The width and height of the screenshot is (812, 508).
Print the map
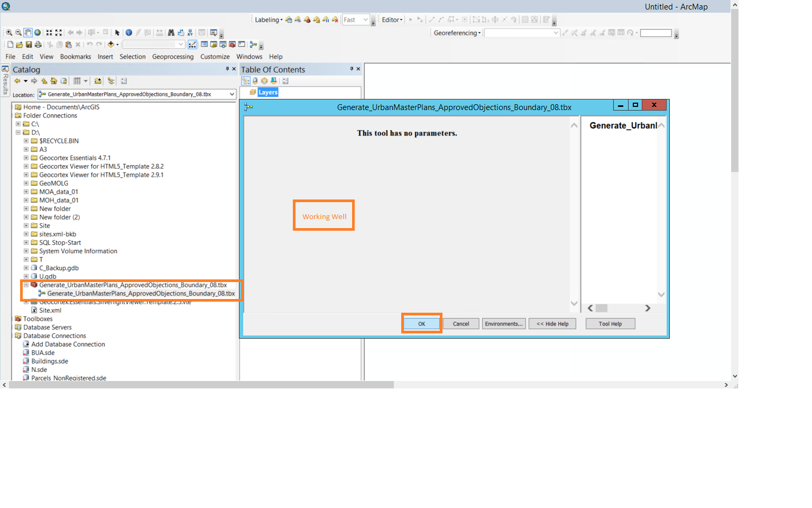[38, 44]
